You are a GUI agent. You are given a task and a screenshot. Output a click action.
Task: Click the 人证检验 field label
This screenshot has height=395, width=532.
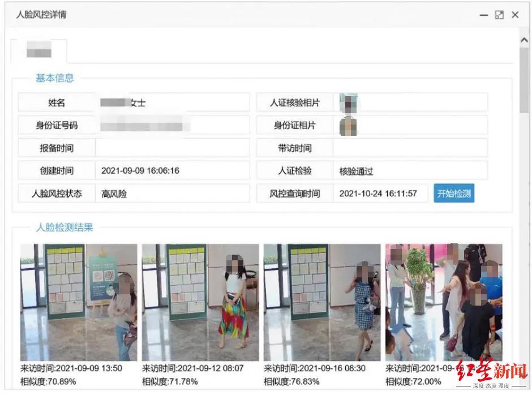pyautogui.click(x=294, y=171)
